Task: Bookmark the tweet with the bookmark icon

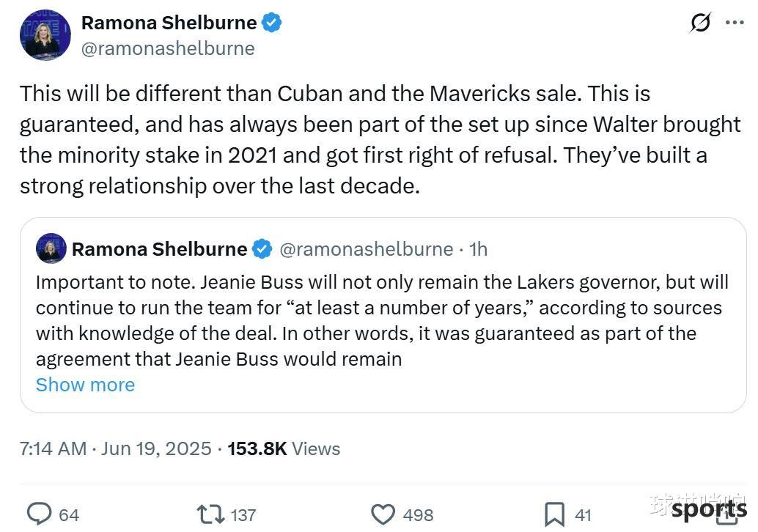Action: click(x=554, y=514)
